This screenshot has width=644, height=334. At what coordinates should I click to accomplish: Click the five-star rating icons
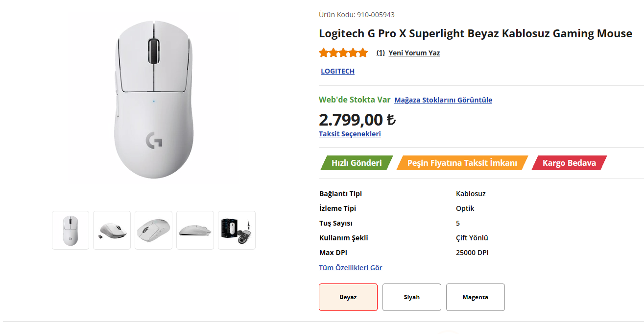(x=343, y=53)
